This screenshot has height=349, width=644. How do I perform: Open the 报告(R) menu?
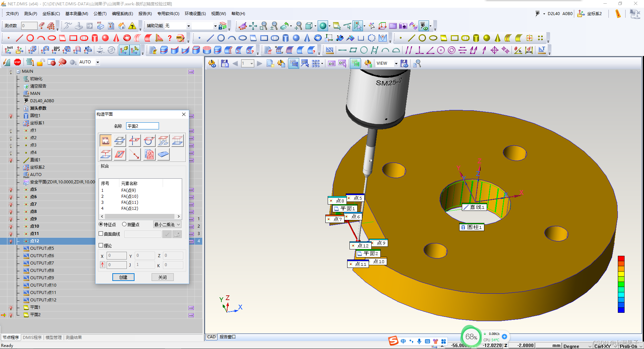145,14
